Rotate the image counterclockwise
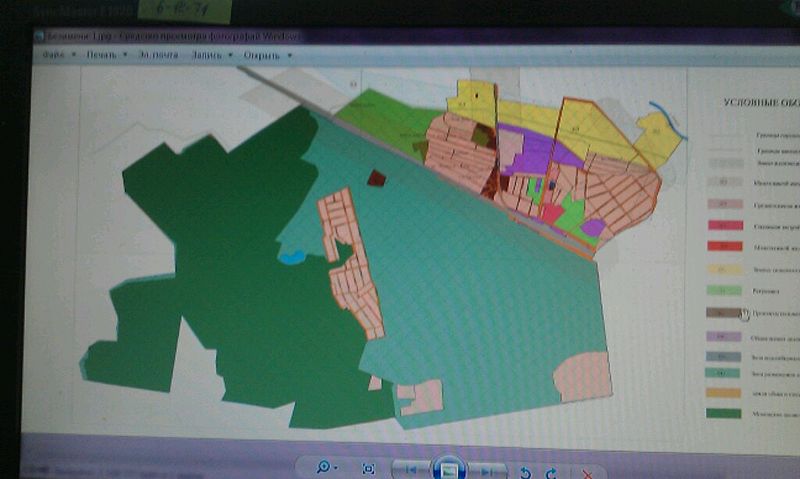 click(x=527, y=471)
